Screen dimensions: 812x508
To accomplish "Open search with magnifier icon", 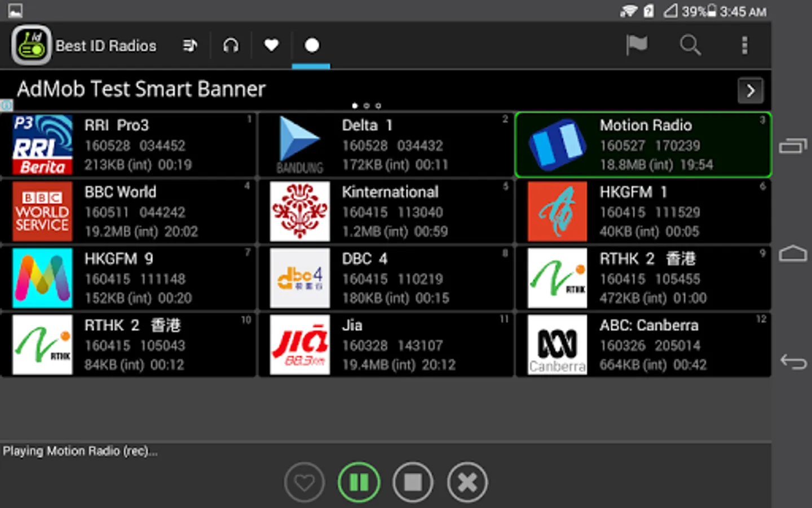I will click(x=690, y=45).
